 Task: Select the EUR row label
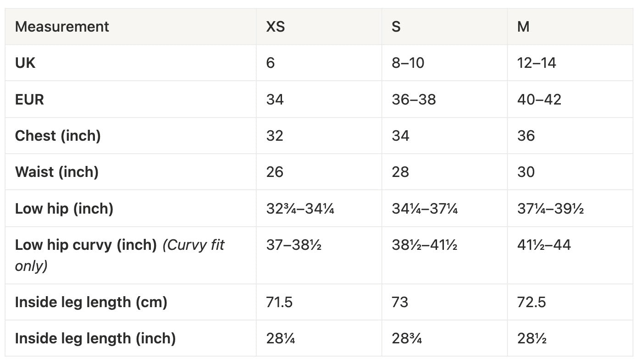pyautogui.click(x=29, y=99)
